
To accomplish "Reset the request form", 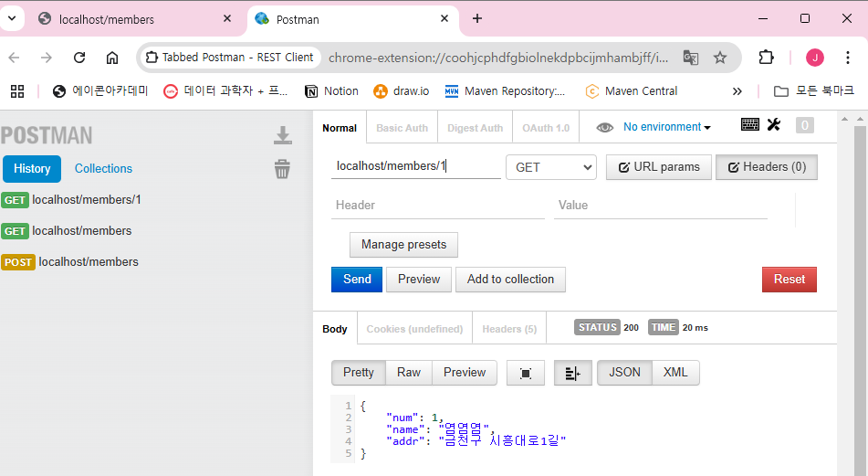I will click(789, 280).
